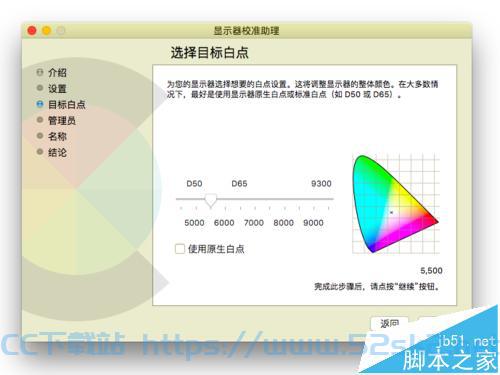Click the 管理员 step bullet icon

pos(40,120)
